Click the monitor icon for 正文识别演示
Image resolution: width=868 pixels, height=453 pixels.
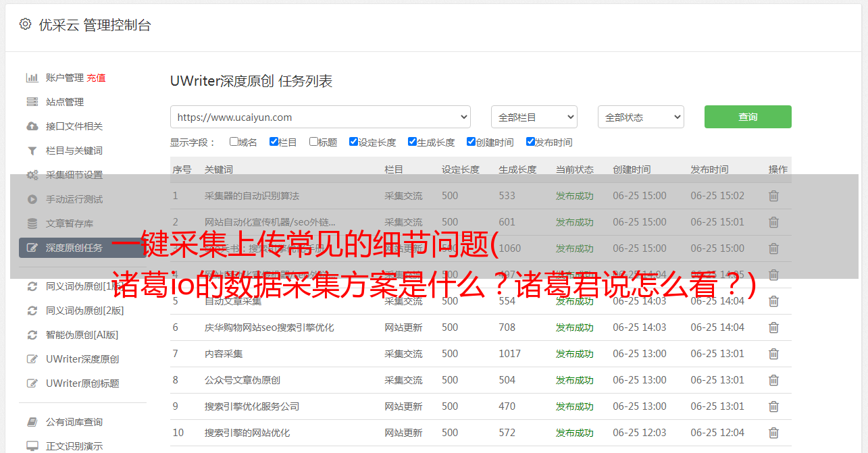pos(32,446)
